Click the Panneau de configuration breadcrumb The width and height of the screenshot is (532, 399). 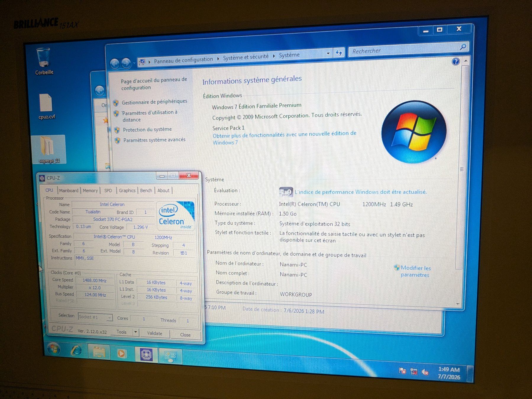point(183,60)
